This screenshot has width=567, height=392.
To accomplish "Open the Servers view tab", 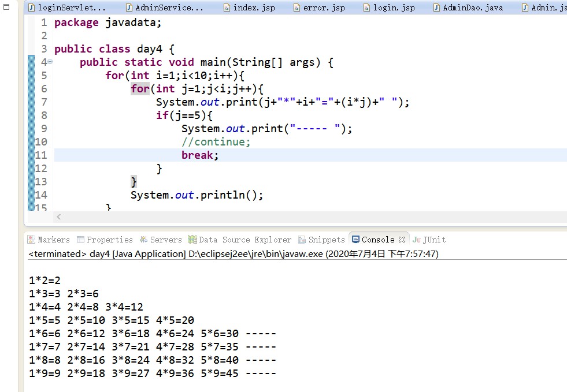I will pos(161,240).
